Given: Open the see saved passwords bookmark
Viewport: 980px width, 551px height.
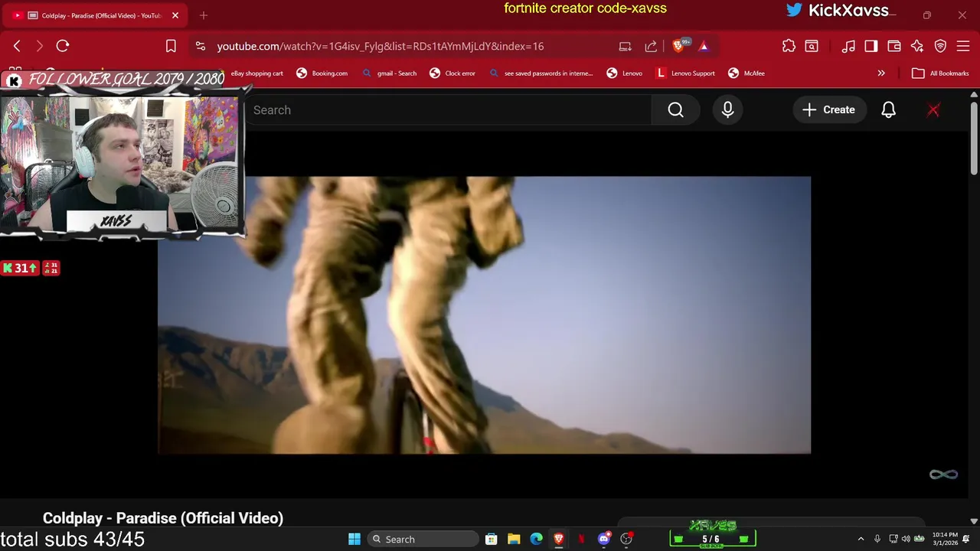Looking at the screenshot, I should pos(541,73).
